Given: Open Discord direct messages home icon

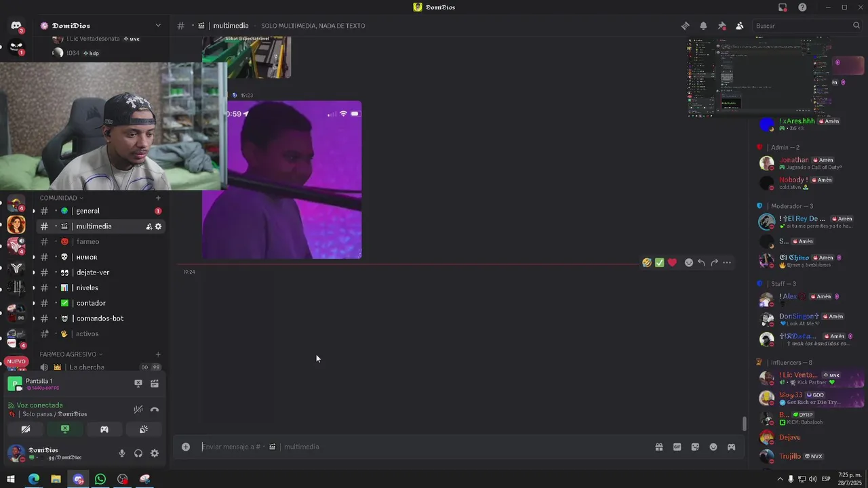Looking at the screenshot, I should point(16,26).
